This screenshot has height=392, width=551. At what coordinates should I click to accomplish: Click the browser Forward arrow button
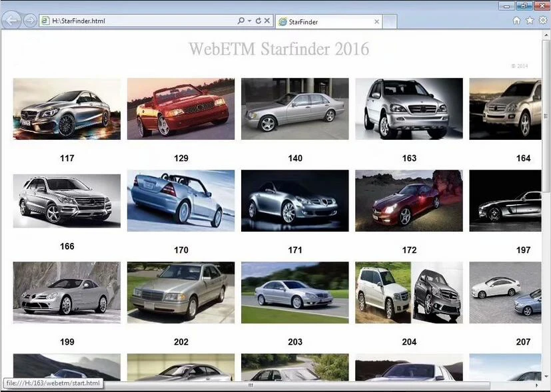click(30, 21)
